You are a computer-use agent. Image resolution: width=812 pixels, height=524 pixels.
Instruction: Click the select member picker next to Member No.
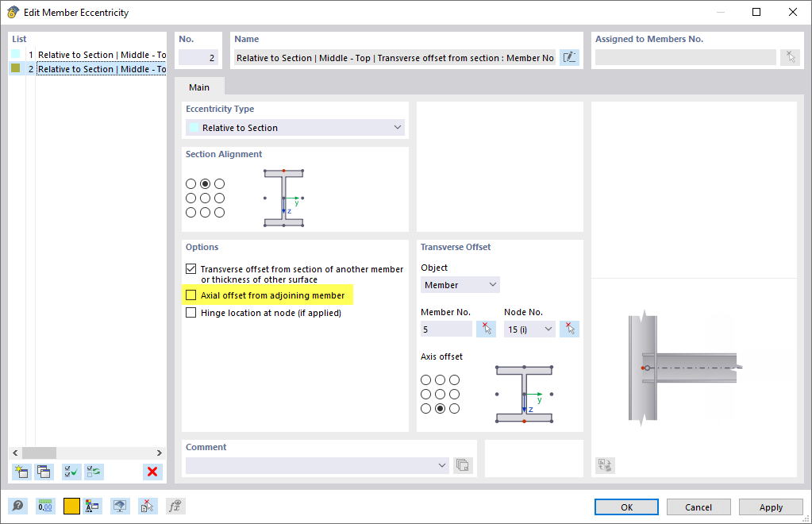coord(486,329)
